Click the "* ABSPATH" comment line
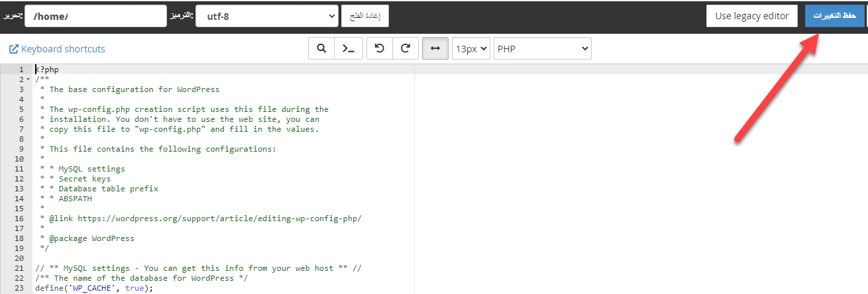The width and height of the screenshot is (868, 294). click(66, 199)
